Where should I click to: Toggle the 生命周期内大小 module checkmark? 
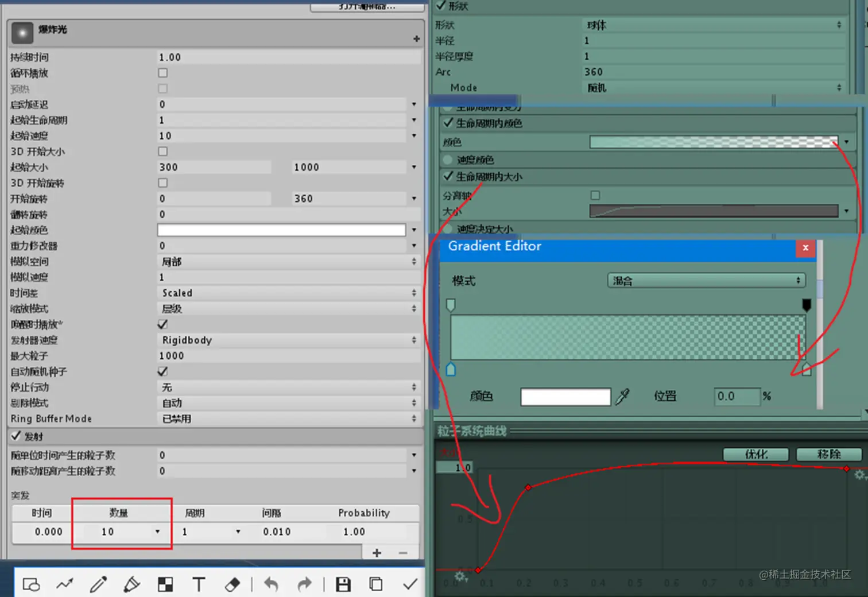tap(448, 176)
